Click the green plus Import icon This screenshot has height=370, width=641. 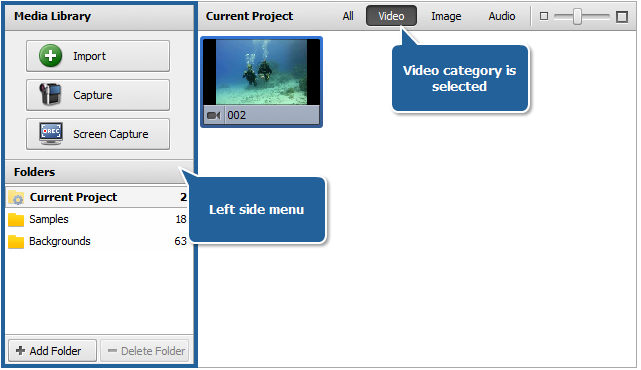click(x=50, y=56)
